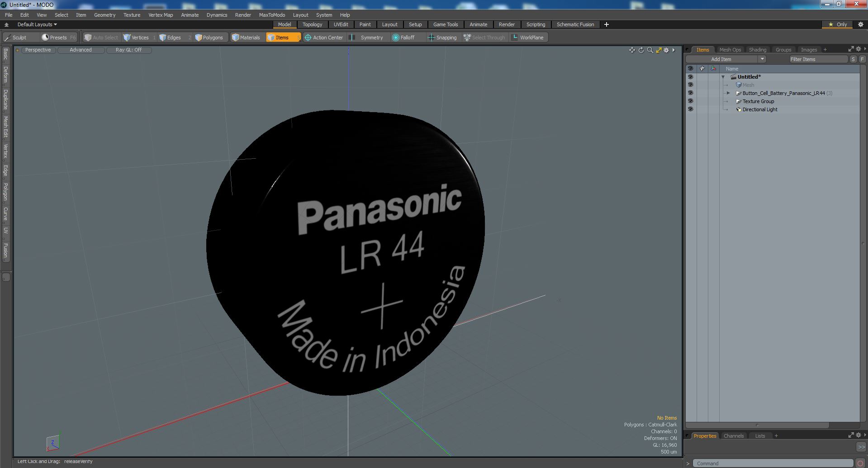Open the Items panel options arrow
This screenshot has width=868, height=468.
pos(865,49)
